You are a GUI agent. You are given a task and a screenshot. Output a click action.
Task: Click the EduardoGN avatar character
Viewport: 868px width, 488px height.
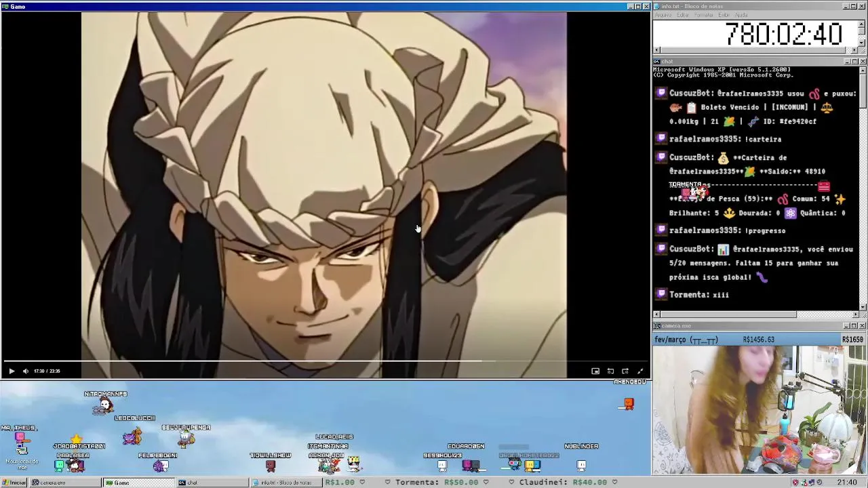pos(470,465)
